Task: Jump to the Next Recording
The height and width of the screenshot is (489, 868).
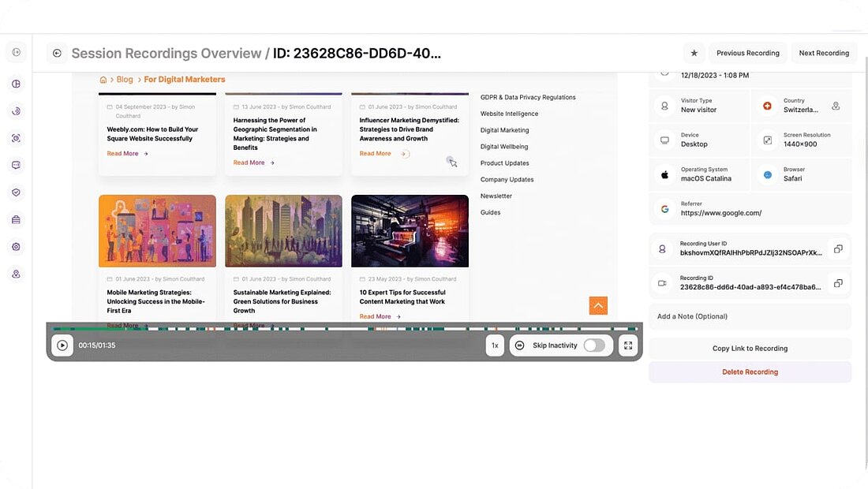Action: tap(824, 54)
